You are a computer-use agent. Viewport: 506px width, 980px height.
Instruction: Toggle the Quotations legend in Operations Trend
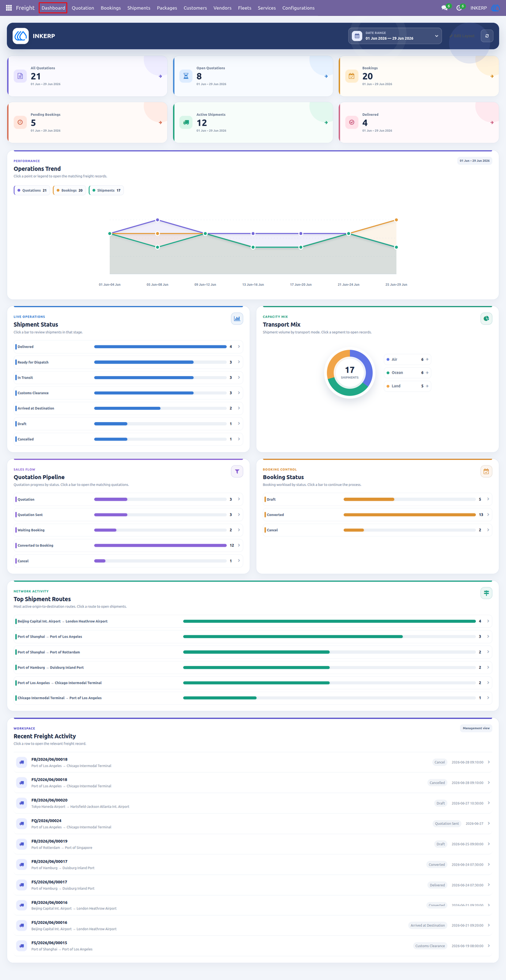(32, 190)
